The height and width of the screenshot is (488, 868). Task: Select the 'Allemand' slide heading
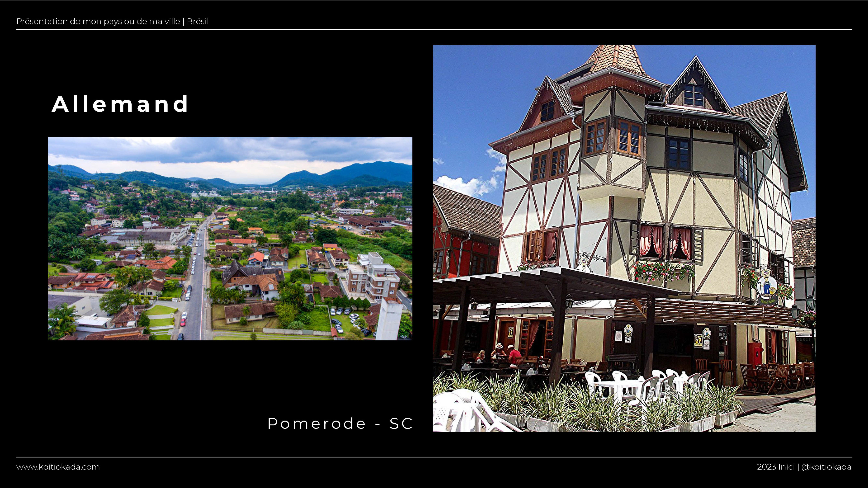pos(120,104)
